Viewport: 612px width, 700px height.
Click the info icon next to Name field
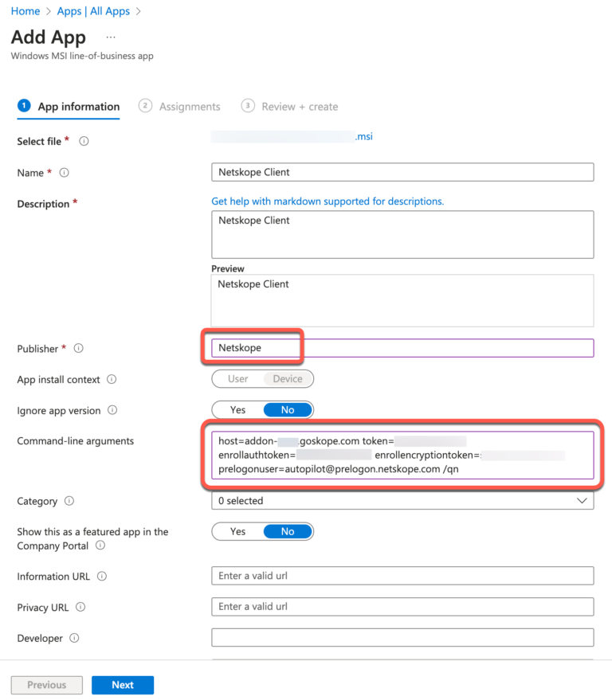63,172
